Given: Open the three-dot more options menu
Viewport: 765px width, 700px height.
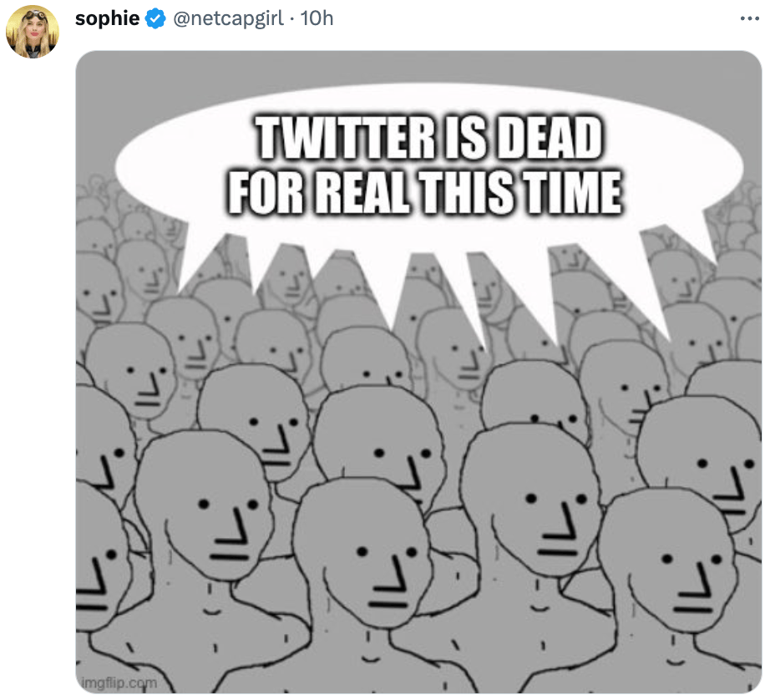Looking at the screenshot, I should pyautogui.click(x=749, y=18).
